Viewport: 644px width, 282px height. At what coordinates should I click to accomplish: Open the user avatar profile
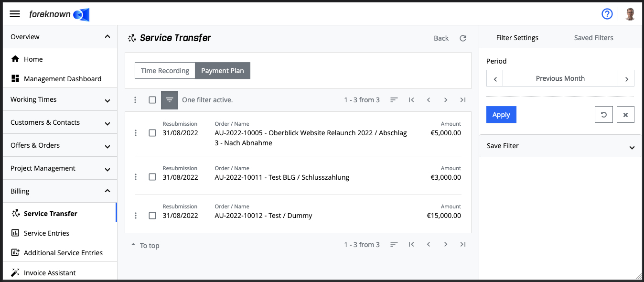pos(630,14)
